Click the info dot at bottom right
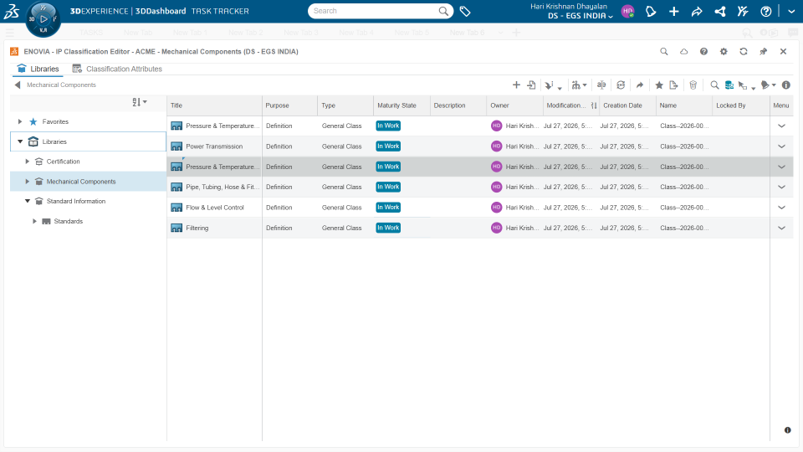This screenshot has width=803, height=452. (788, 430)
